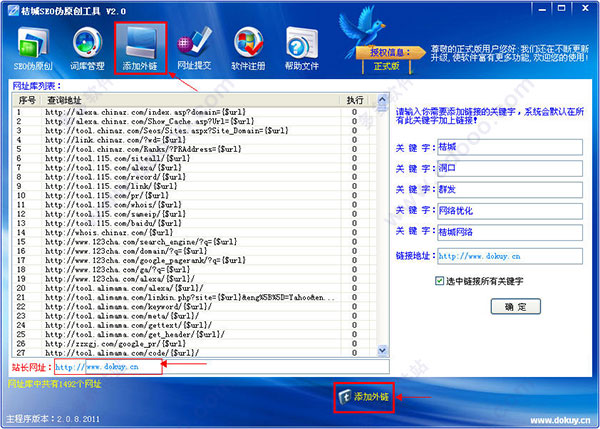Image resolution: width=600 pixels, height=429 pixels.
Task: Open the 帮助文件 toolbar icon
Action: pos(302,49)
